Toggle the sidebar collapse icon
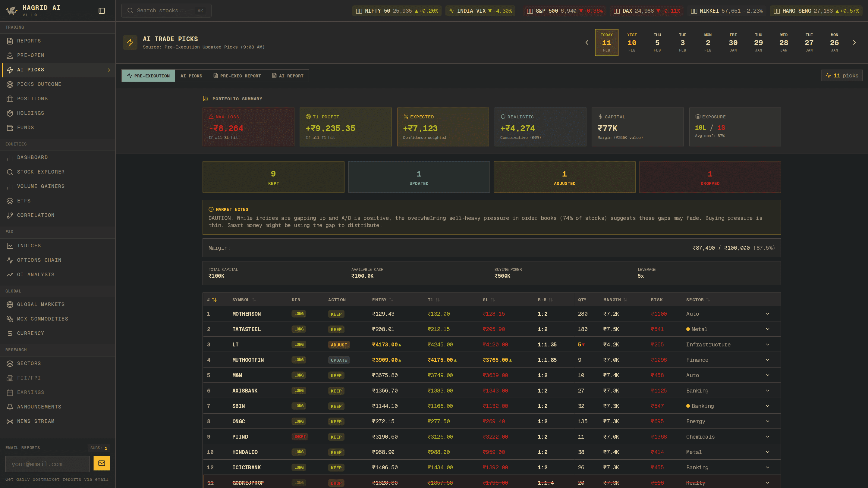 click(102, 11)
